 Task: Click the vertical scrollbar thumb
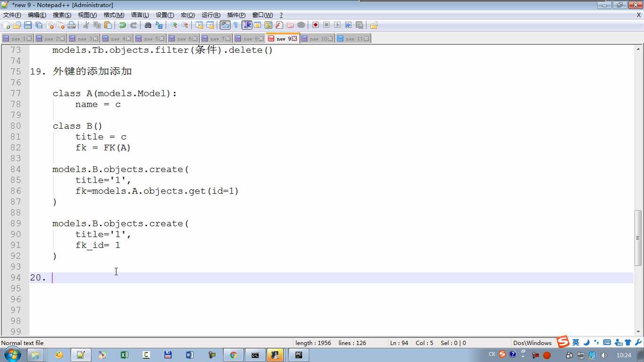pyautogui.click(x=638, y=238)
